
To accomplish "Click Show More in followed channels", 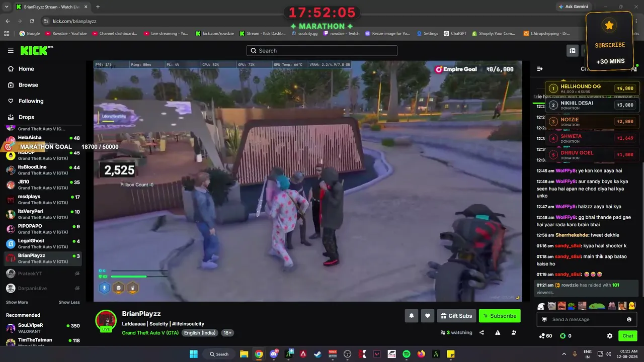I will [17, 302].
